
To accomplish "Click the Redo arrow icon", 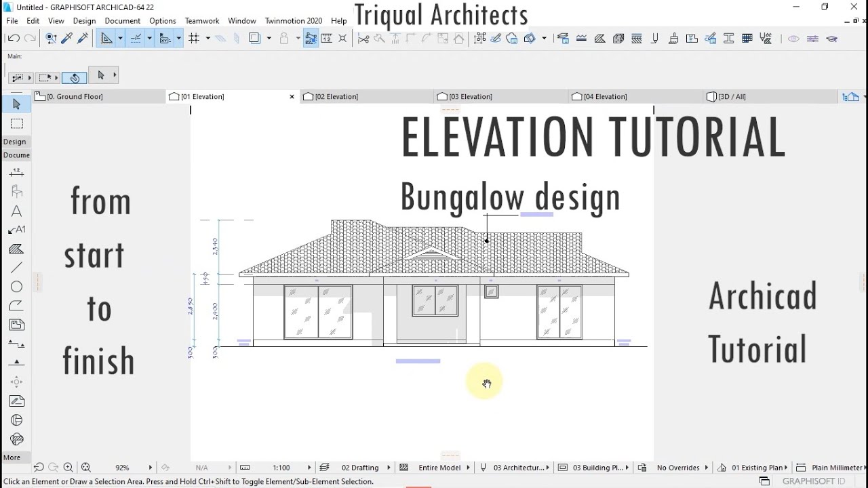I will click(x=30, y=39).
